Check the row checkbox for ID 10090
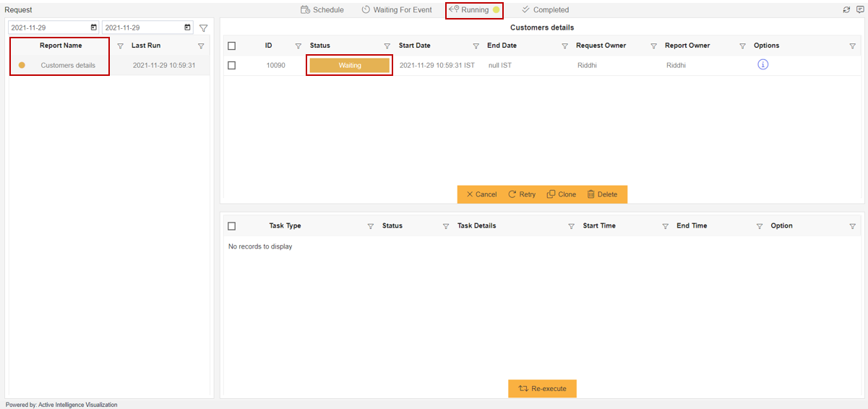This screenshot has height=409, width=868. [x=231, y=65]
